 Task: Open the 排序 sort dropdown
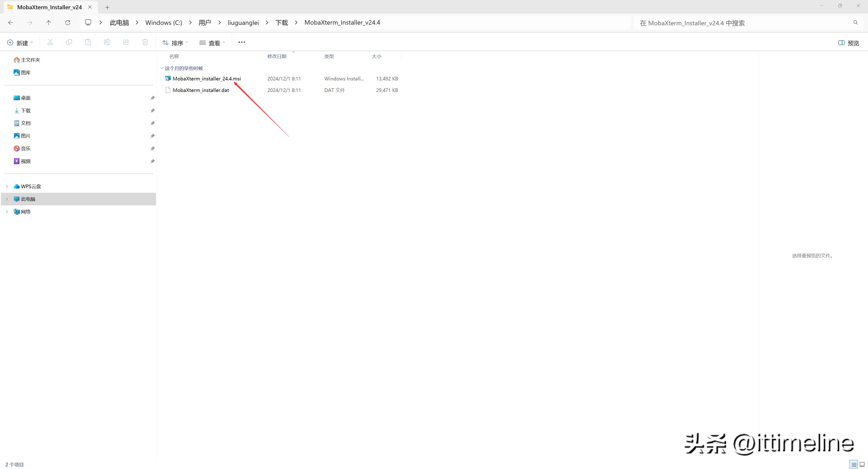pos(175,43)
